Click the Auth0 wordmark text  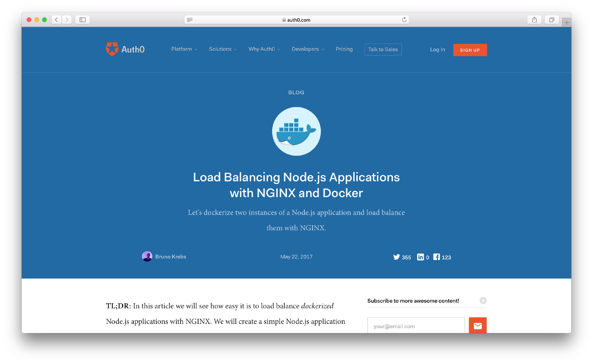tap(133, 49)
